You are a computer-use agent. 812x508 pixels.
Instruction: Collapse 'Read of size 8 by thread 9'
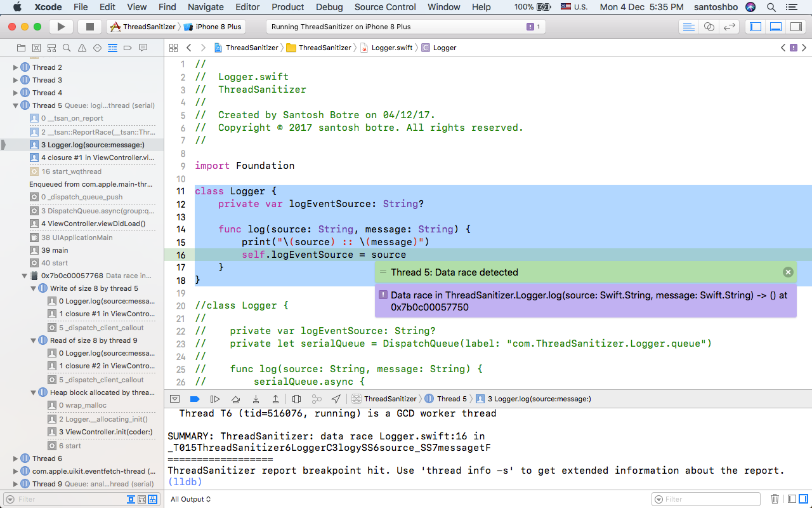(34, 340)
